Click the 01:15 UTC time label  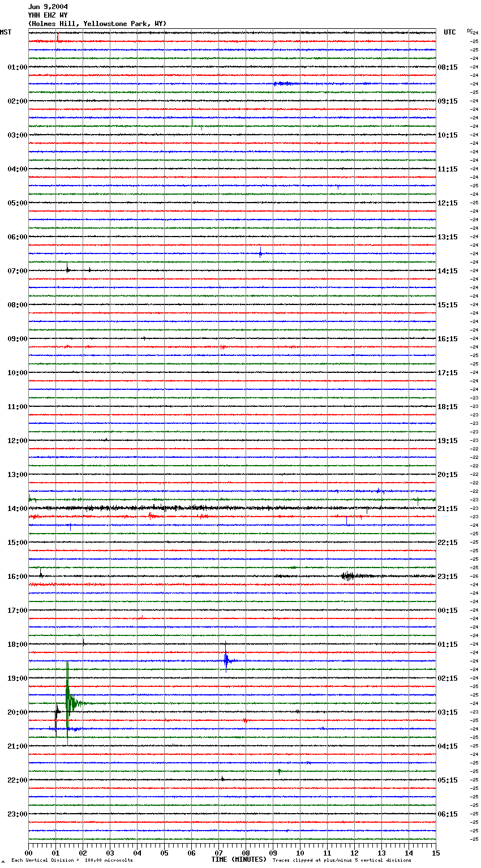pos(448,644)
